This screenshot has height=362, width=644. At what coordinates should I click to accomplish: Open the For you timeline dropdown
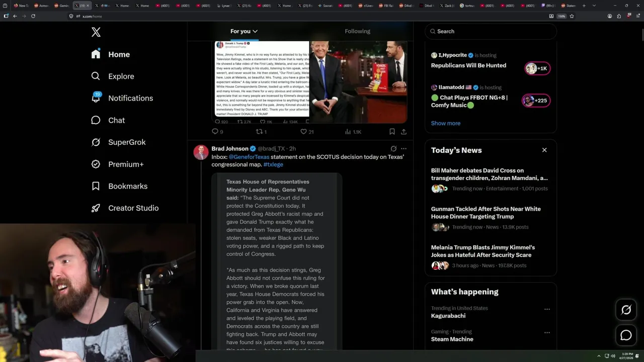pos(244,31)
